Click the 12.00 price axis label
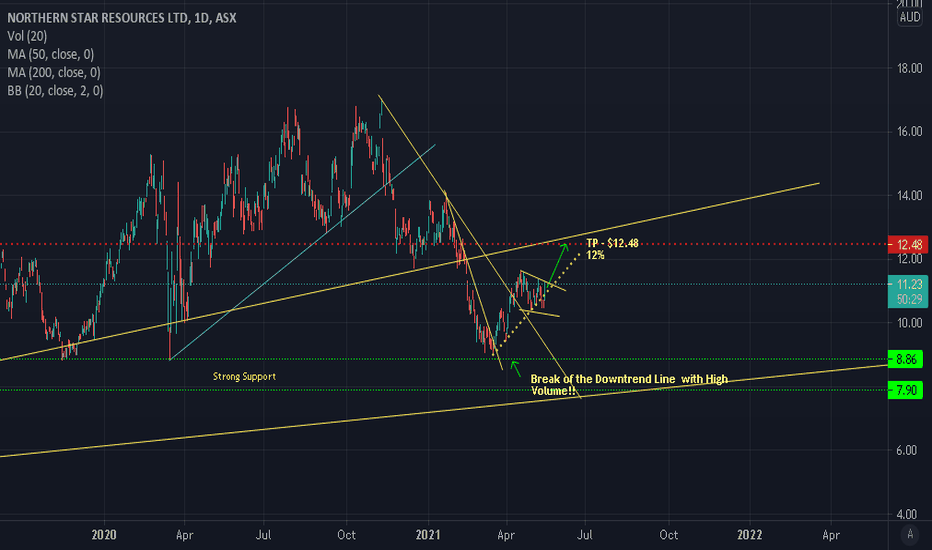Screen dimensions: 932x550 coord(909,259)
